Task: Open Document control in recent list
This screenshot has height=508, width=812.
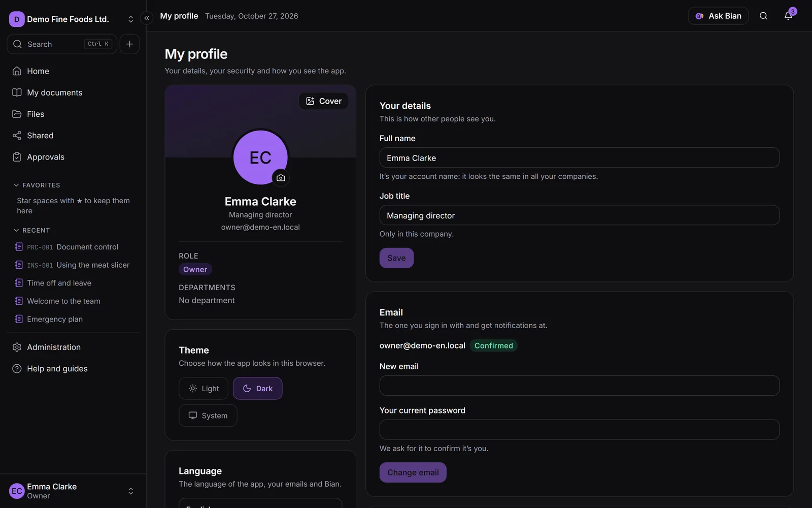Action: point(73,247)
